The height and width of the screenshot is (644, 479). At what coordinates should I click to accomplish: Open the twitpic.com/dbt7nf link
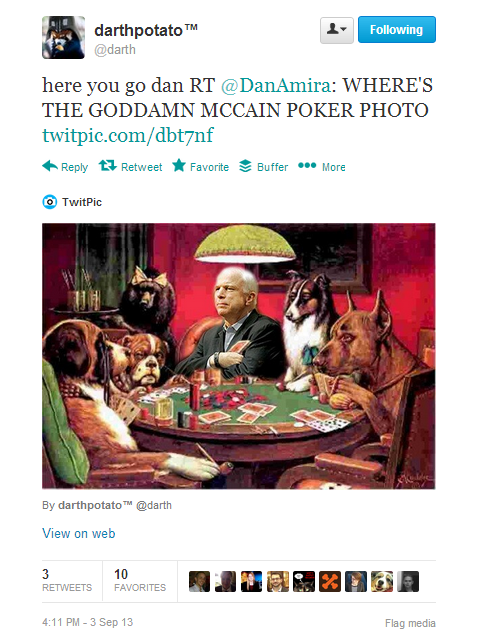(x=128, y=136)
